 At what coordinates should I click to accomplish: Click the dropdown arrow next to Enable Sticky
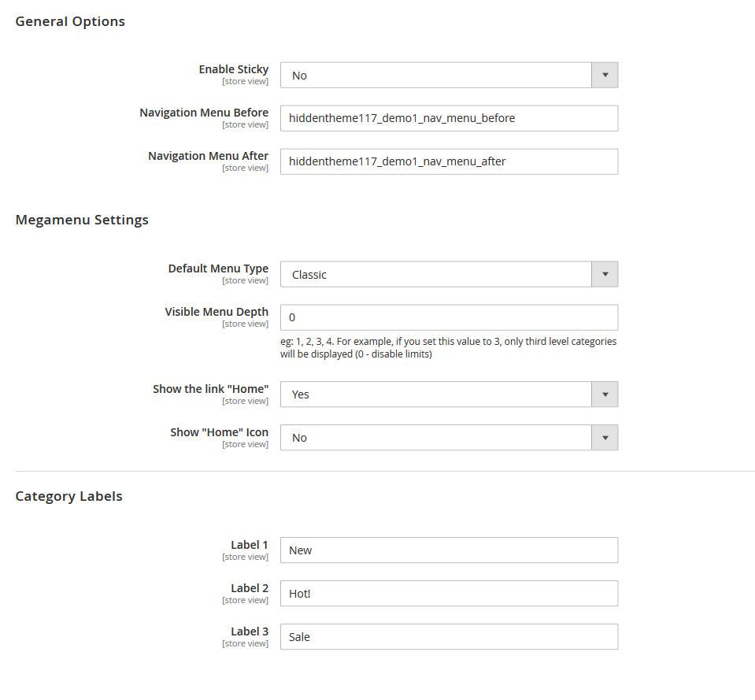point(605,75)
